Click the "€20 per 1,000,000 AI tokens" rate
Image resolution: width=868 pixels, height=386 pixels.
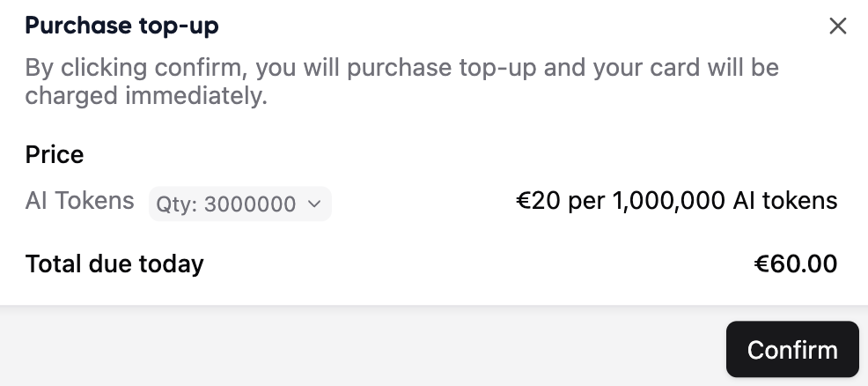676,201
